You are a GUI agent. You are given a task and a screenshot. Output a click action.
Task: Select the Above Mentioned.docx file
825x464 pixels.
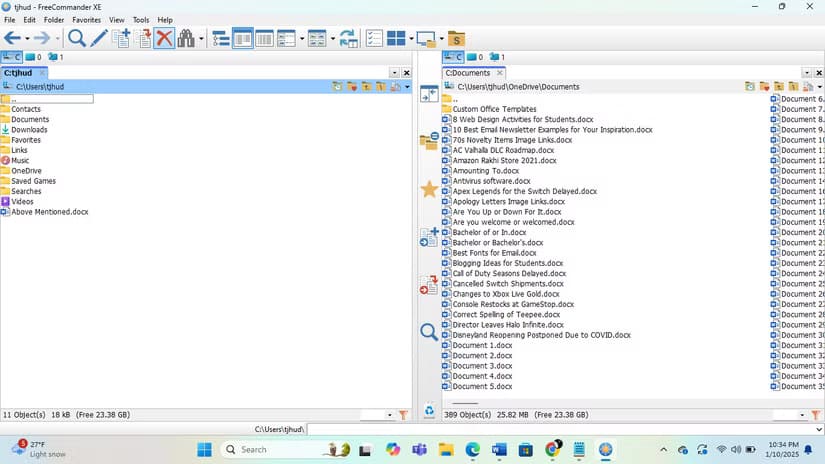click(49, 212)
